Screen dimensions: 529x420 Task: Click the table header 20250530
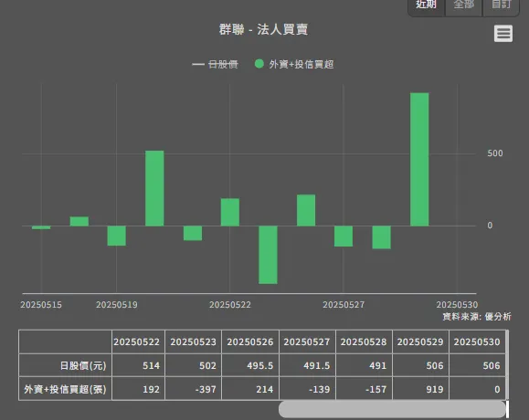click(x=477, y=341)
